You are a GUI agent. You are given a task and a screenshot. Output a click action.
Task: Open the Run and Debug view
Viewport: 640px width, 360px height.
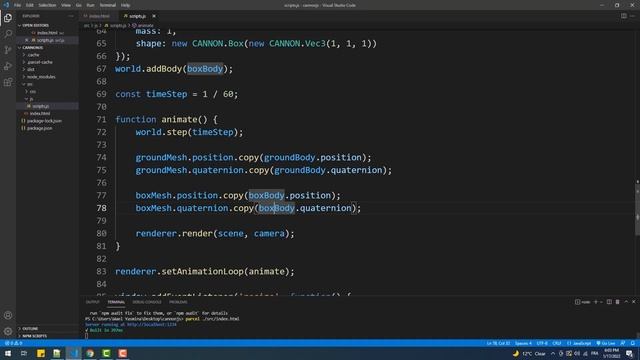(x=8, y=66)
